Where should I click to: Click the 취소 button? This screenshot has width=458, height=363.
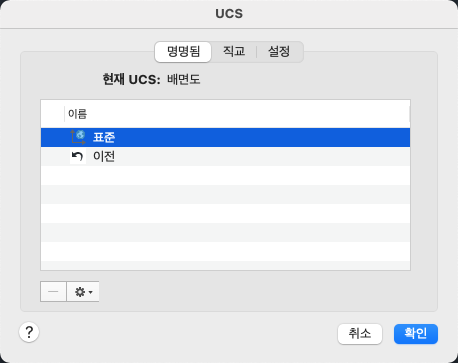click(x=360, y=333)
